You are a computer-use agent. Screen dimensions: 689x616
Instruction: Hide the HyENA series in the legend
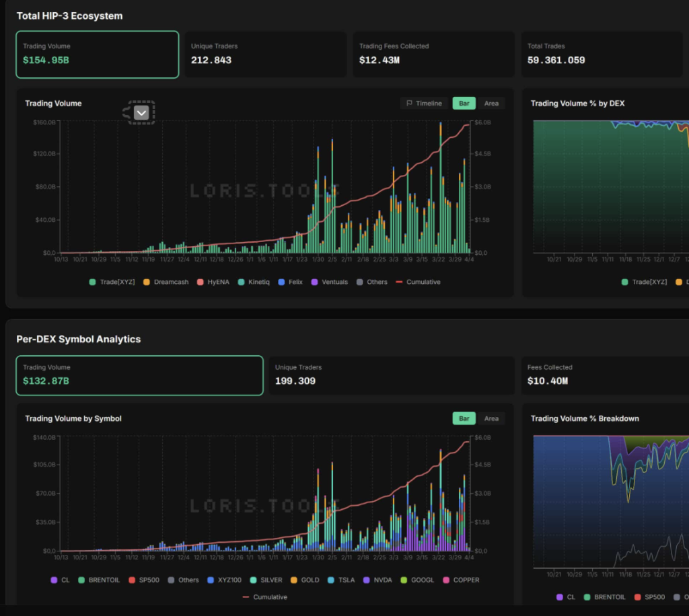[x=200, y=282]
